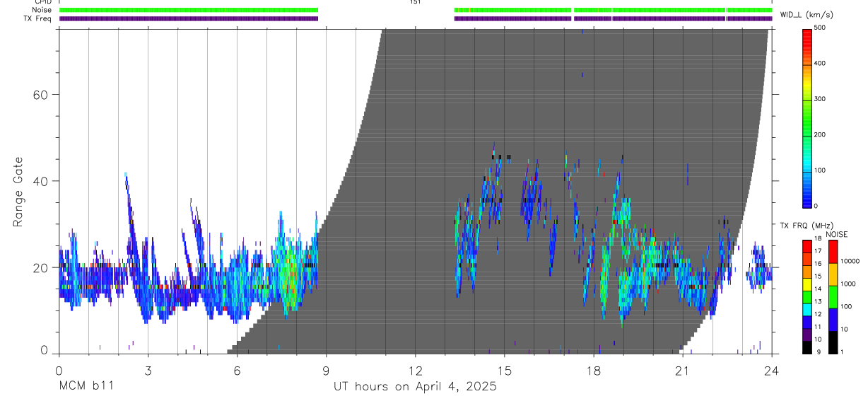The width and height of the screenshot is (868, 401).
Task: Click the green Noise status strip before 9 UT
Action: click(x=189, y=10)
